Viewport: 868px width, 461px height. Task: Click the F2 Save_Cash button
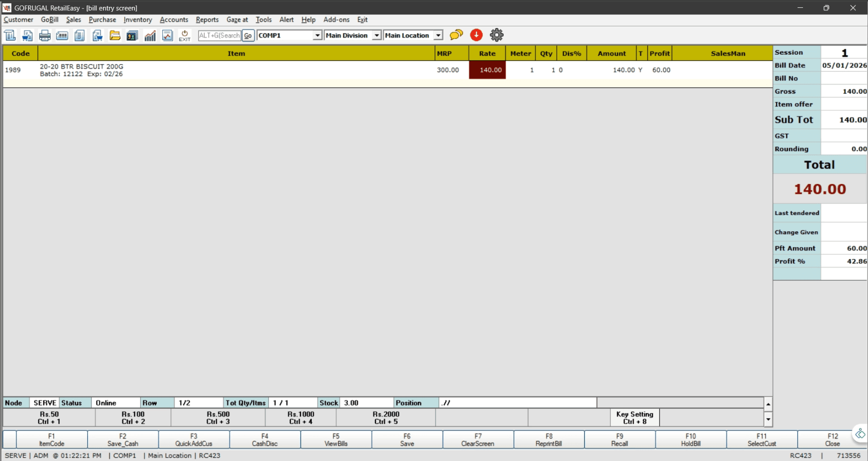[123, 440]
